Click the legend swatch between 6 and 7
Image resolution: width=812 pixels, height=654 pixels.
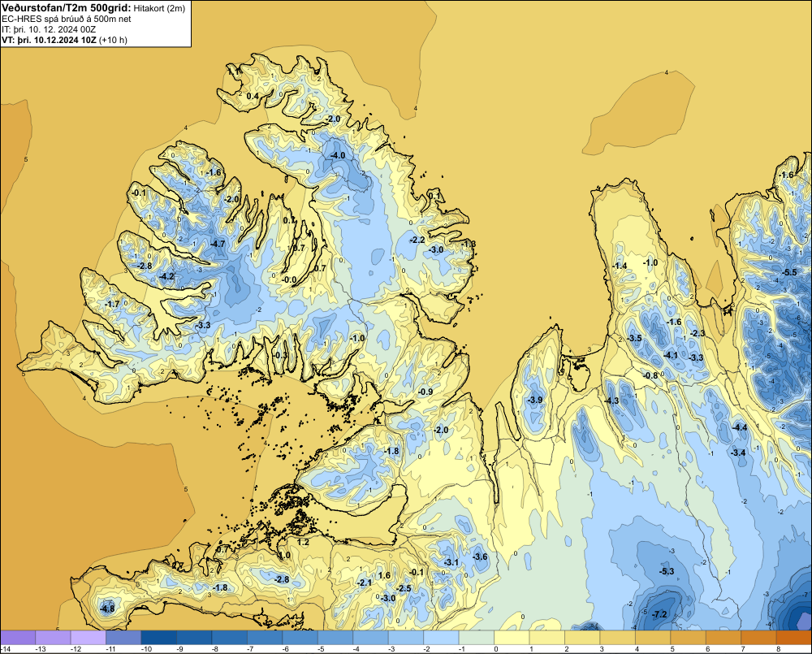[x=723, y=638]
